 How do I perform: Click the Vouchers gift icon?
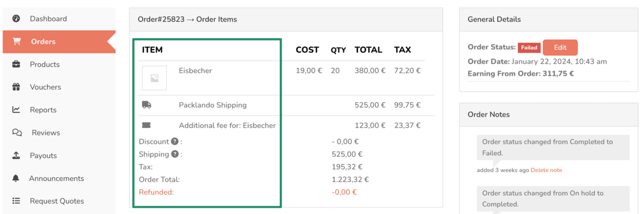click(16, 87)
